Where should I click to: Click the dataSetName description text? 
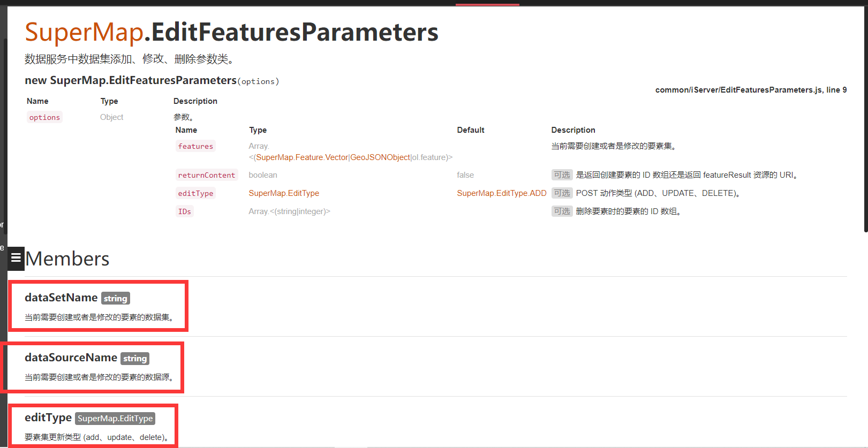(x=100, y=317)
